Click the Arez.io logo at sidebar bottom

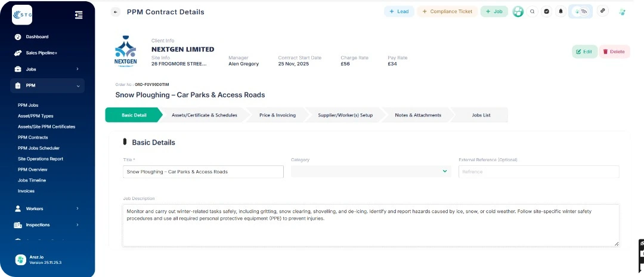point(20,260)
